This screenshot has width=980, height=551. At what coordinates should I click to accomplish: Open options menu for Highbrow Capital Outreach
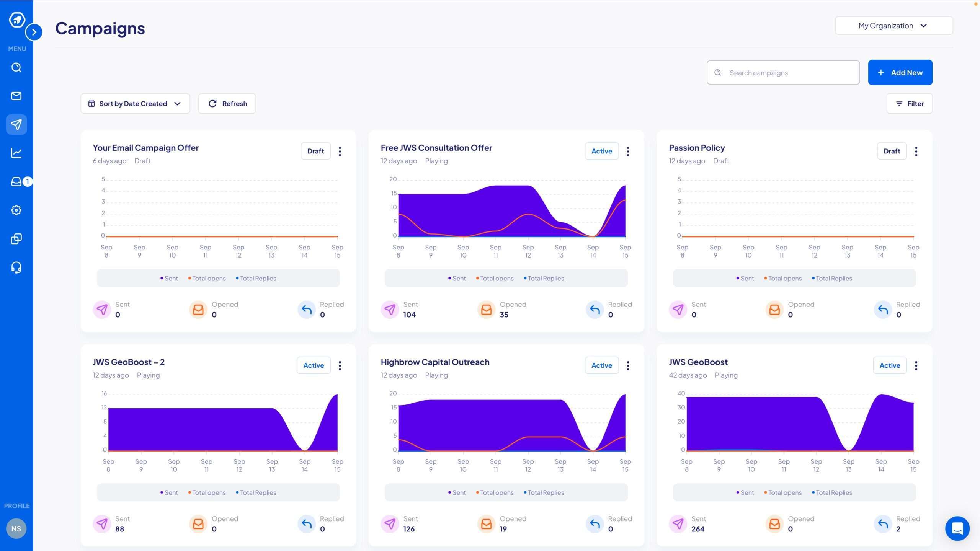pos(628,365)
